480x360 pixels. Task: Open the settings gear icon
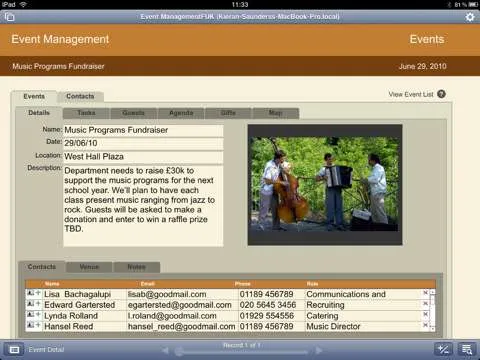(x=470, y=17)
